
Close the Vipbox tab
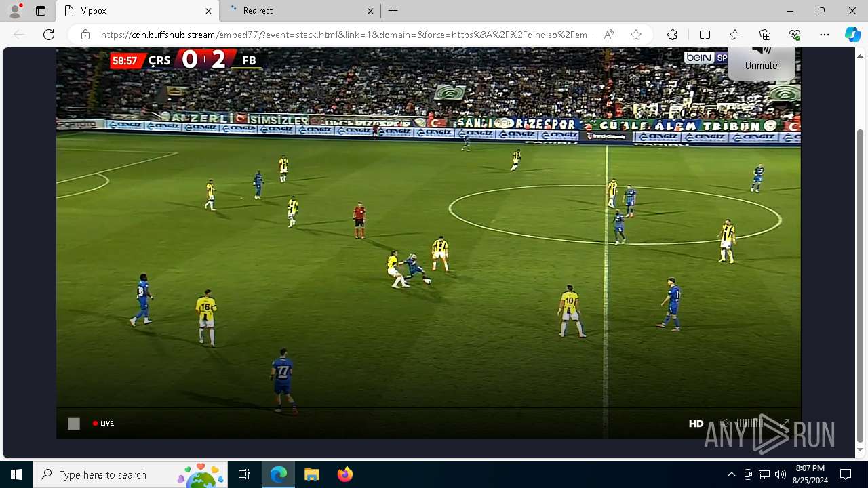(x=208, y=11)
